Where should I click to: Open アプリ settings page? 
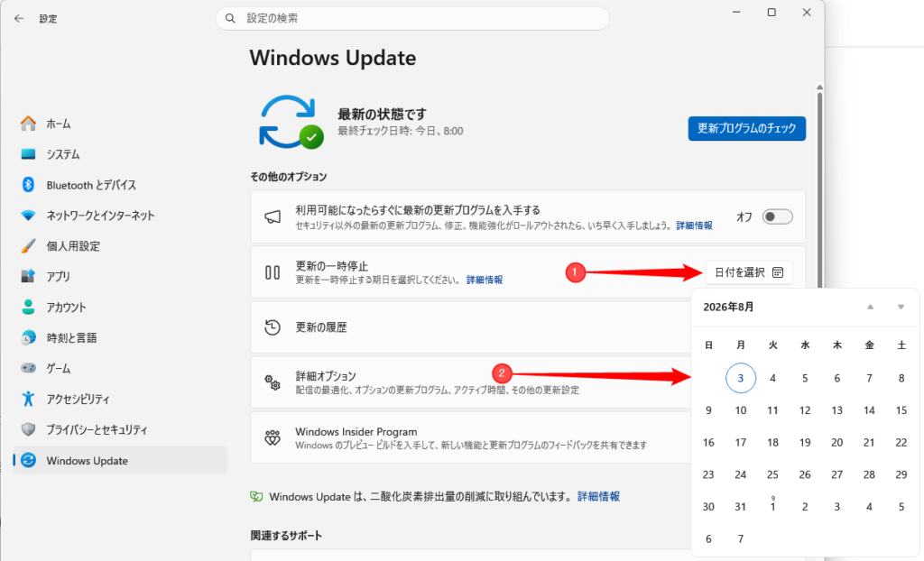pyautogui.click(x=120, y=276)
